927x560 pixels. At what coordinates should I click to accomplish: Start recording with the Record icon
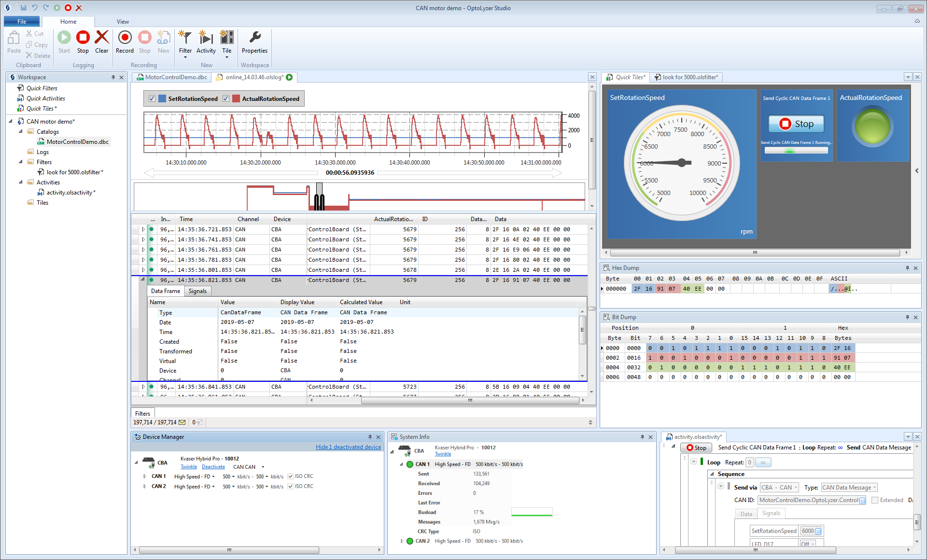click(125, 38)
